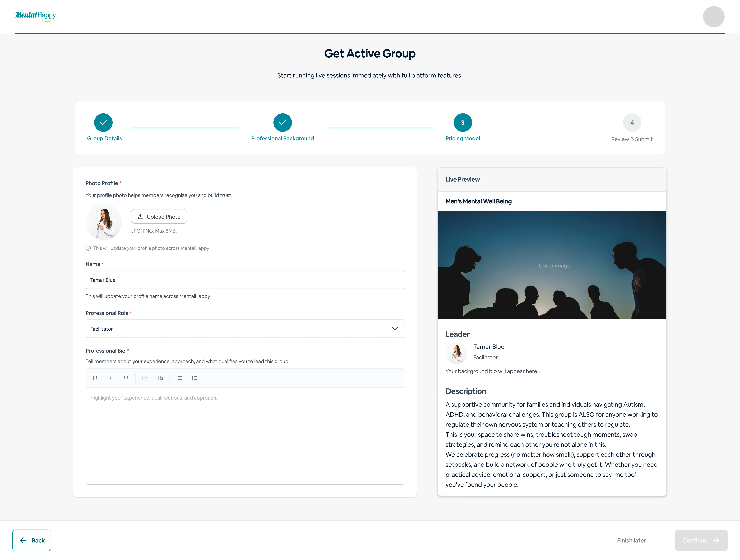Apply Heading 1 style in bio editor

(145, 378)
